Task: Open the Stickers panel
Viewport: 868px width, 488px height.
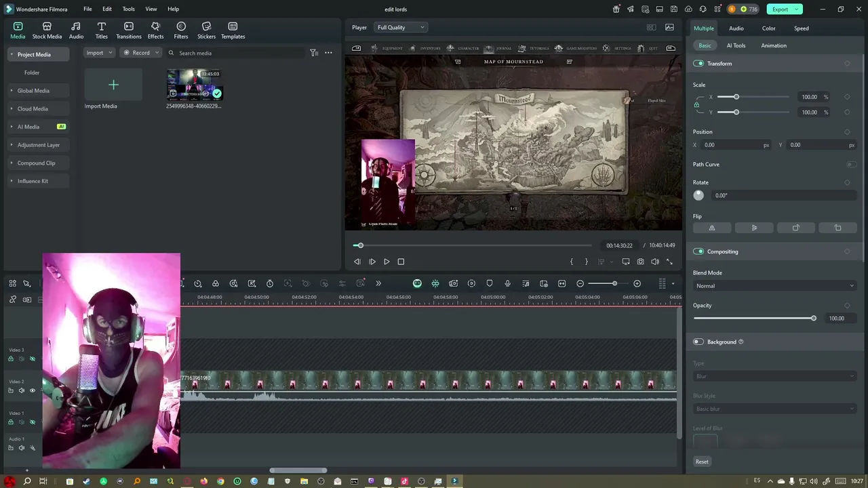Action: coord(206,30)
